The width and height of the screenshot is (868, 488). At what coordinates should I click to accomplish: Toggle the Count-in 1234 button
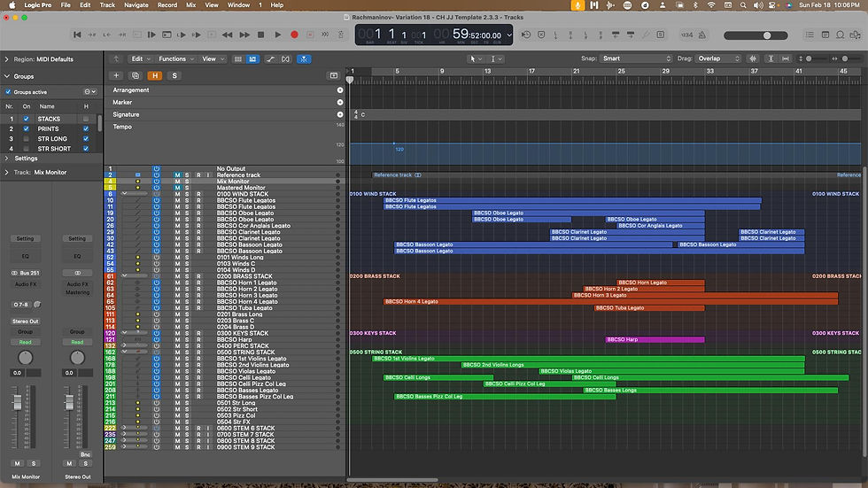[x=687, y=35]
